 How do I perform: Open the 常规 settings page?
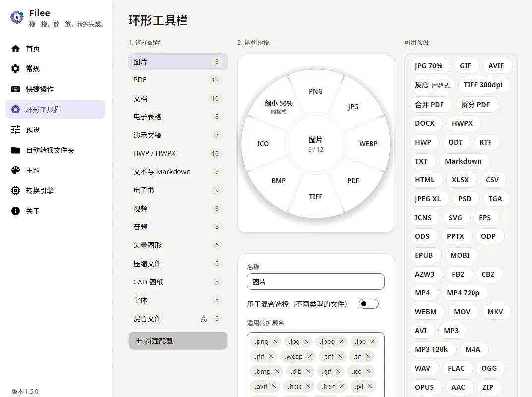click(x=56, y=68)
